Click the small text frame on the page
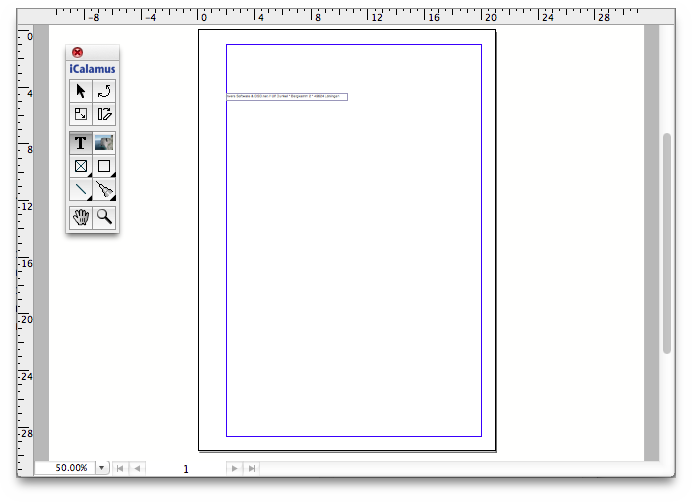692x502 pixels. [287, 97]
